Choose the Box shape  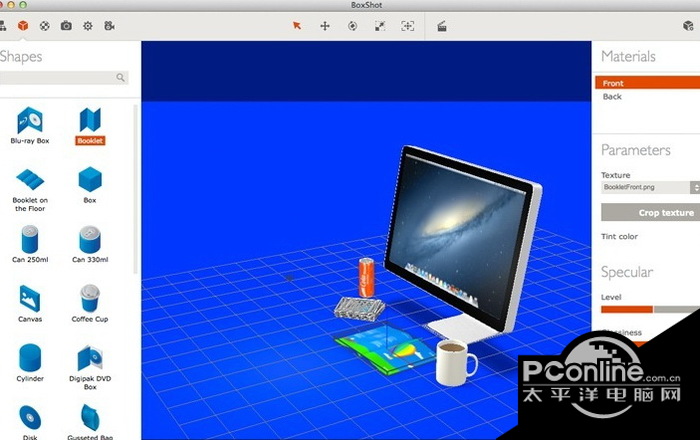(x=90, y=185)
